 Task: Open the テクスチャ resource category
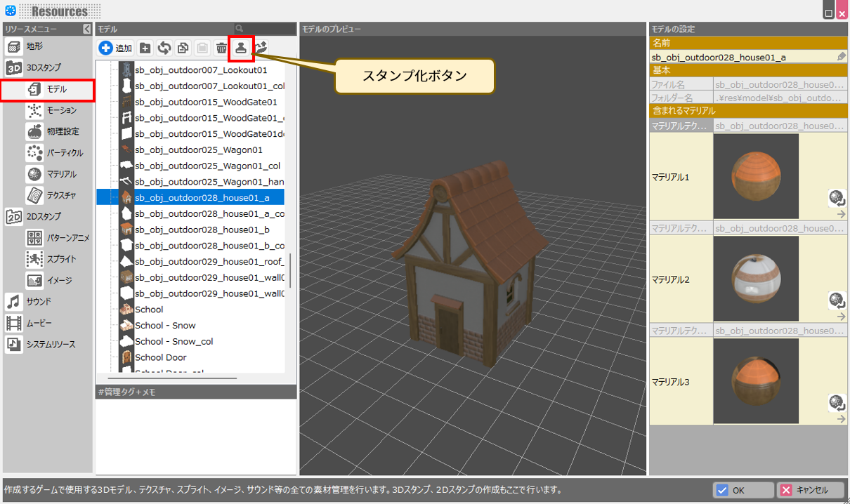point(61,194)
